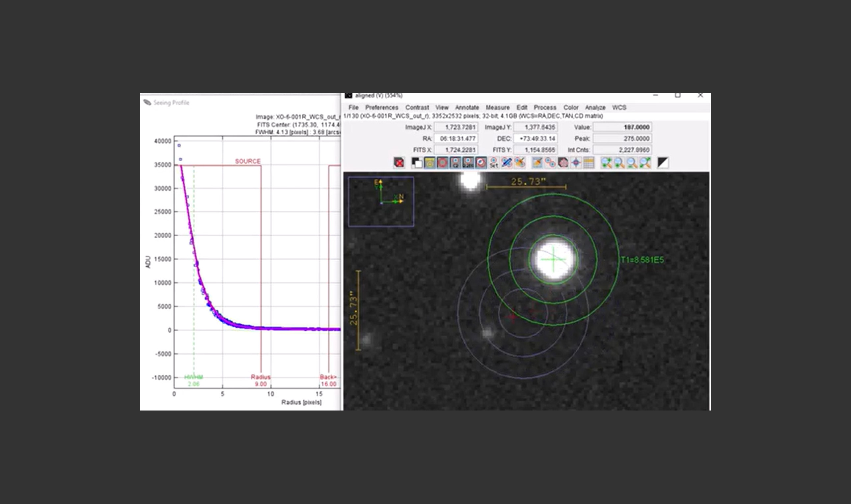Image resolution: width=851 pixels, height=504 pixels.
Task: Click the Radius [pixels] axis label
Action: pyautogui.click(x=301, y=402)
